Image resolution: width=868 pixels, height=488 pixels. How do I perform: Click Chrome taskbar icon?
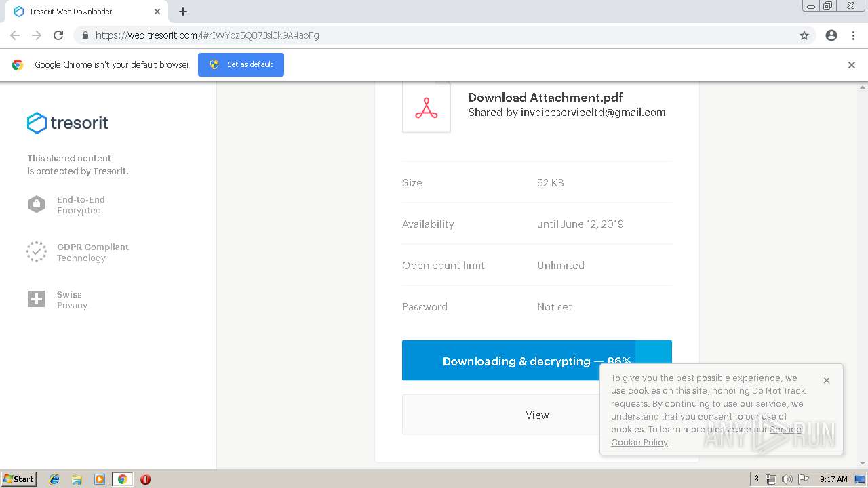pyautogui.click(x=122, y=479)
